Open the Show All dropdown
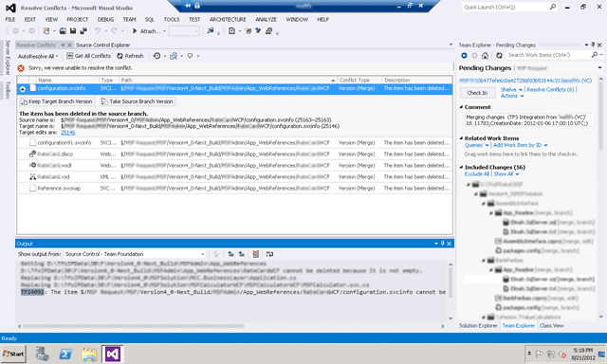Viewport: 607px width, 364px height. (x=506, y=174)
